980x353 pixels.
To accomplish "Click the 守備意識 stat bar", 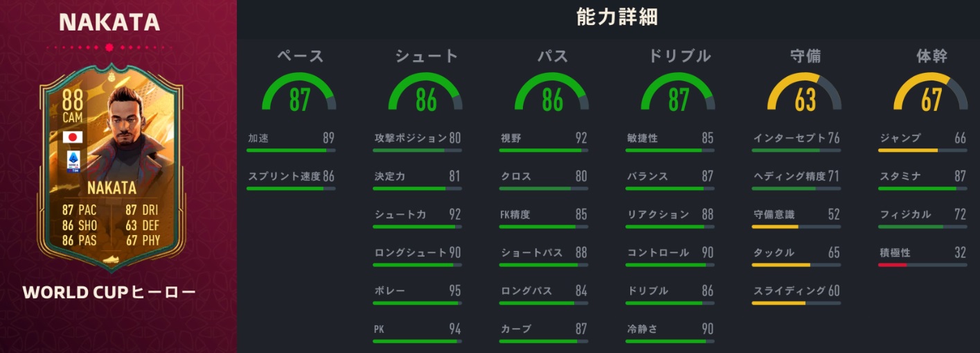I will pyautogui.click(x=796, y=226).
